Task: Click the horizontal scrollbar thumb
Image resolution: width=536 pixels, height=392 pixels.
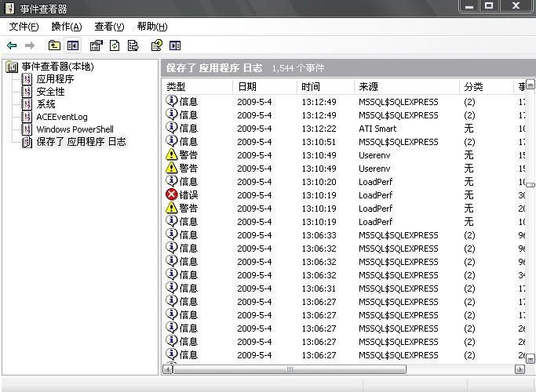Action: [290, 369]
